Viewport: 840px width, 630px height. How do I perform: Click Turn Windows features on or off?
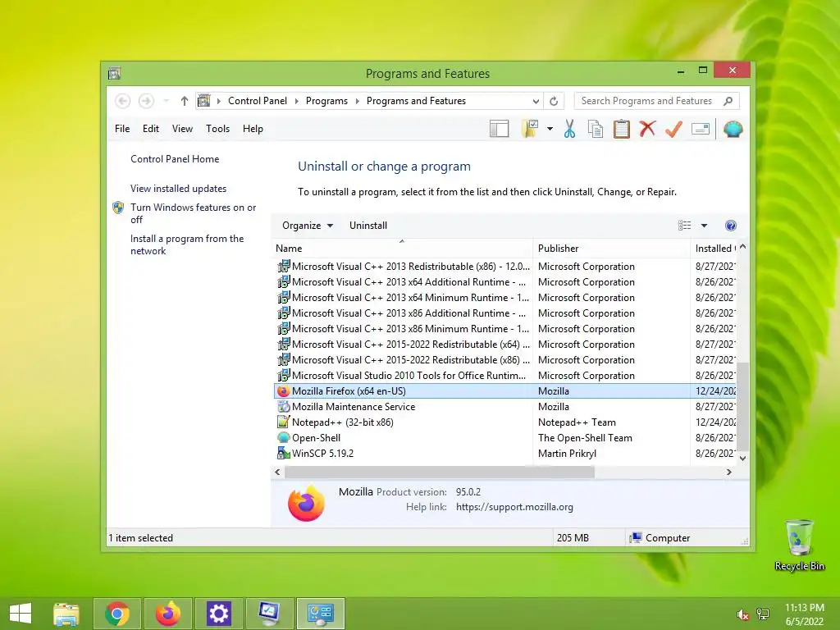click(193, 213)
